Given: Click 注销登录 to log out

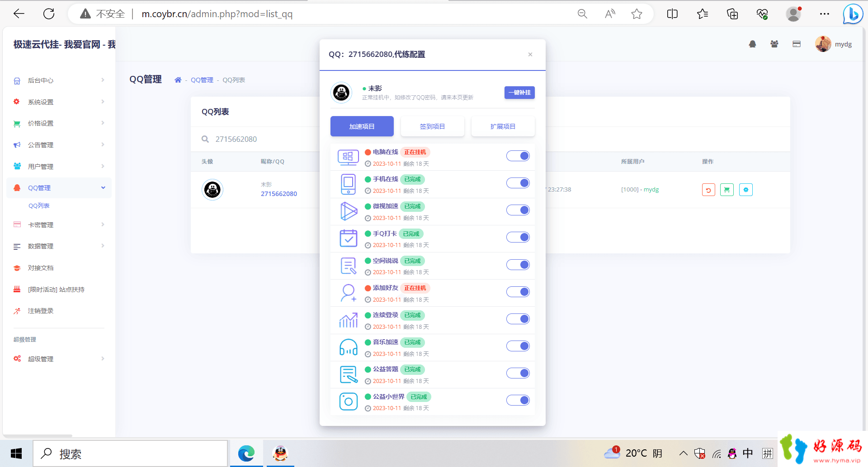Looking at the screenshot, I should 41,311.
